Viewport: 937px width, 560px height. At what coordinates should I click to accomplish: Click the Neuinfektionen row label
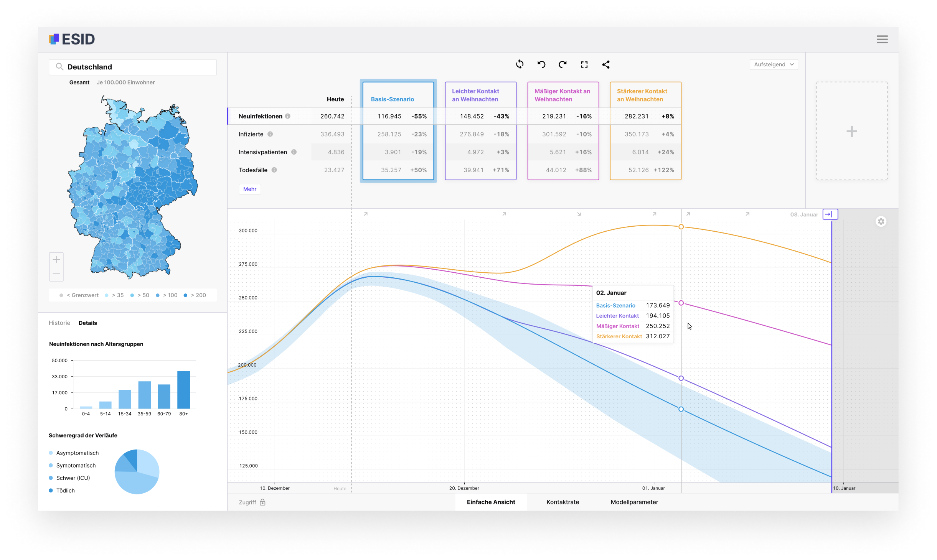[x=261, y=116]
